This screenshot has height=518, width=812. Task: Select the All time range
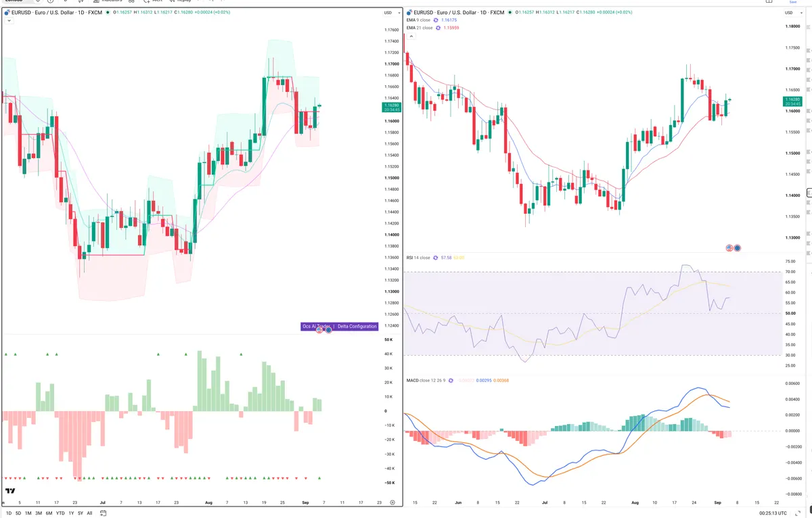(89, 513)
